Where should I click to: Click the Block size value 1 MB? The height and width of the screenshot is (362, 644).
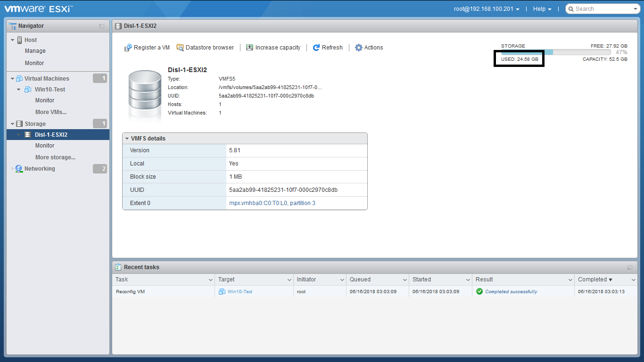[x=236, y=177]
